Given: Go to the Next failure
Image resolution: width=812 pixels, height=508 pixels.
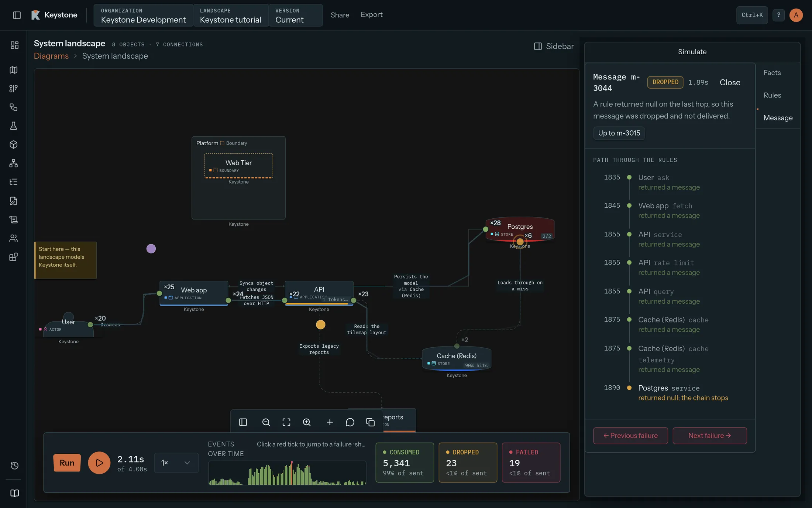Looking at the screenshot, I should coord(709,436).
